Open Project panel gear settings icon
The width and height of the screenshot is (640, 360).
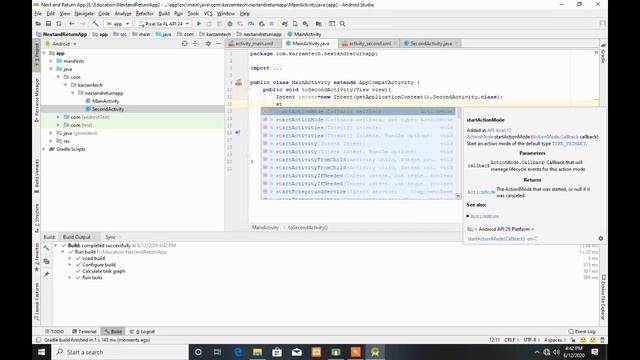pos(208,44)
